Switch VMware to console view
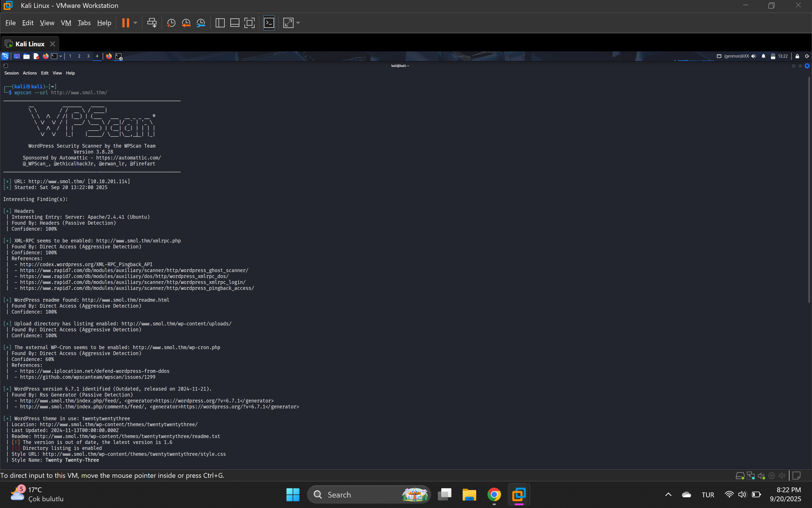This screenshot has height=508, width=812. point(269,23)
